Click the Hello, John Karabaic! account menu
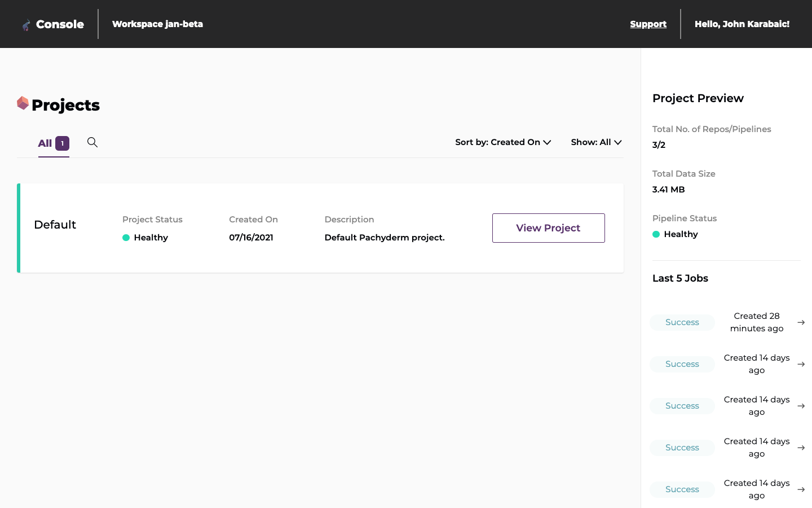Screen dimensions: 812x508 coord(742,24)
